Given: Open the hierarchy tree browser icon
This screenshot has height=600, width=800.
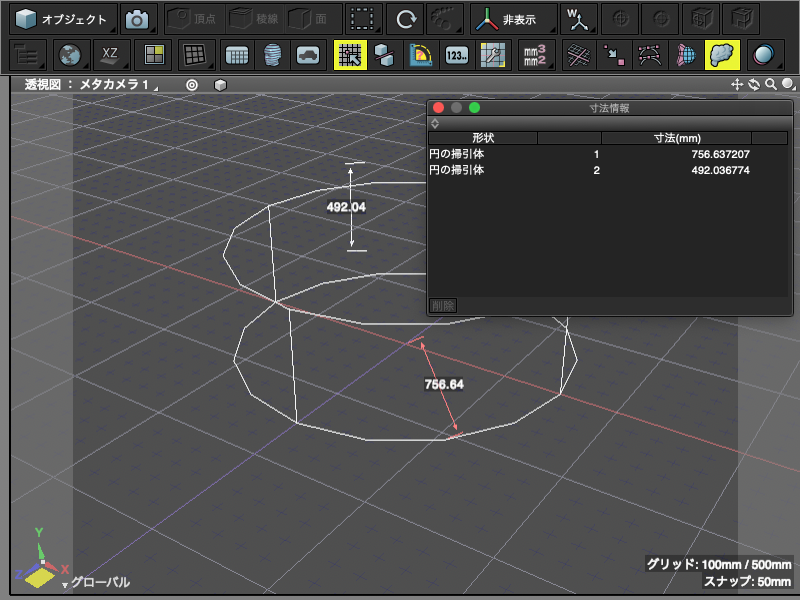Looking at the screenshot, I should tap(28, 55).
